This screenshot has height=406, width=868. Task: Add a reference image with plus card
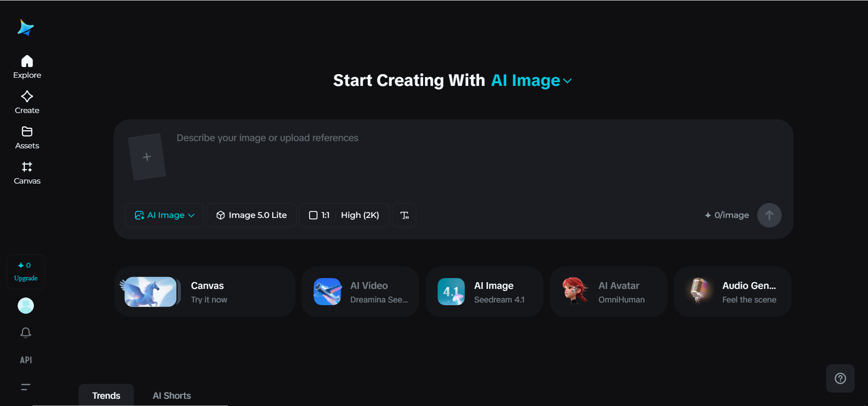click(x=147, y=157)
